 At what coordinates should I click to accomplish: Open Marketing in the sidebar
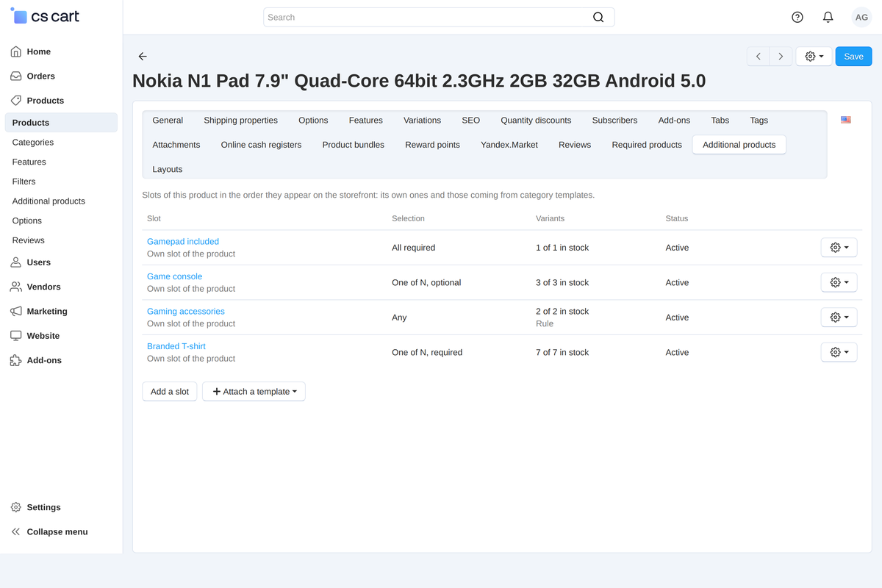tap(47, 312)
